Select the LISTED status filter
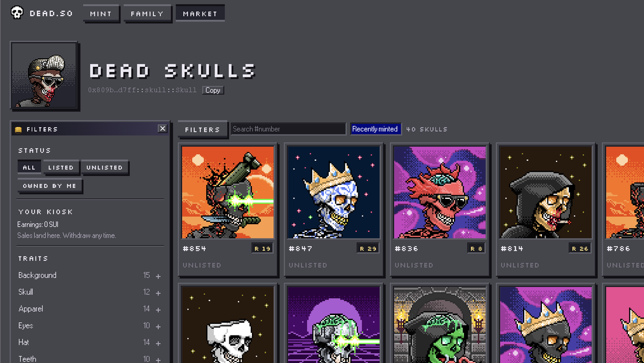The width and height of the screenshot is (644, 363). tap(61, 167)
